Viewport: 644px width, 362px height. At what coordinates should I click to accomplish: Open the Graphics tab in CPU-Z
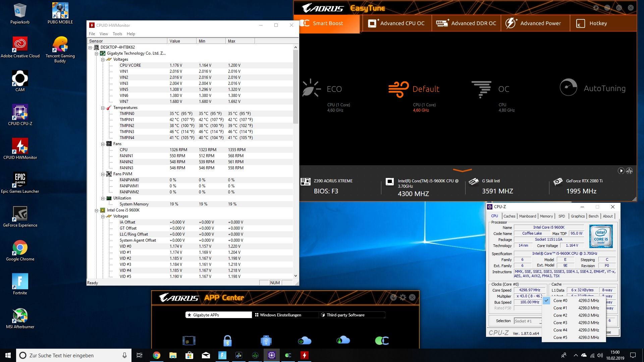(578, 216)
